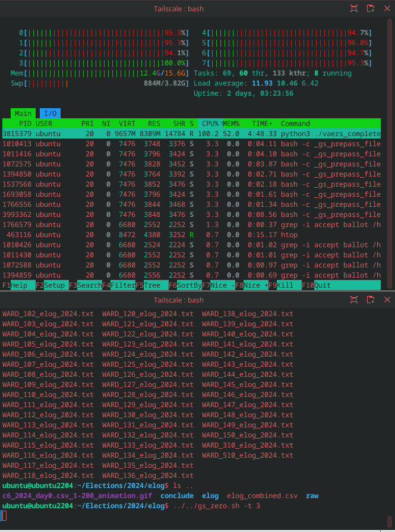
Task: Click the Tasks: 69 summary text
Action: tap(273, 73)
